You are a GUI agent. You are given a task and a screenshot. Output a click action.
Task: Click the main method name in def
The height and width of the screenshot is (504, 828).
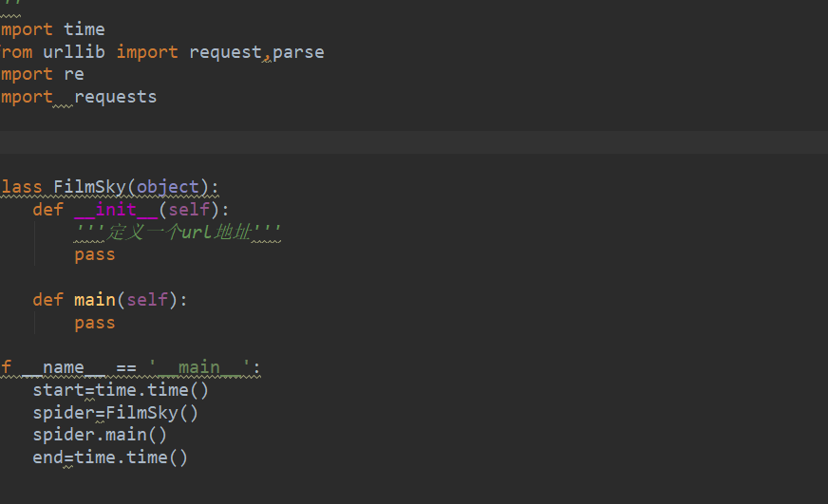(94, 300)
